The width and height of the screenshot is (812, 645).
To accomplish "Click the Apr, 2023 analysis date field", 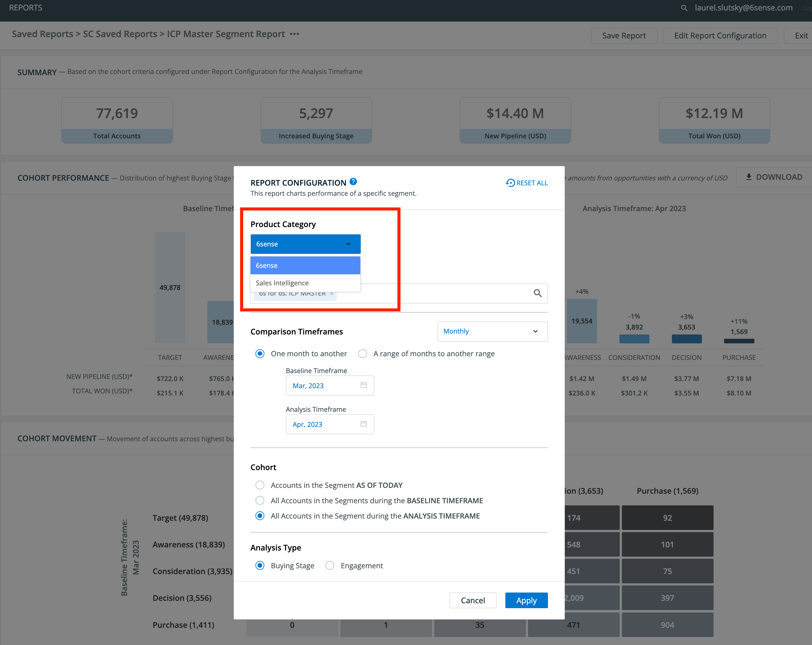I will [x=330, y=424].
